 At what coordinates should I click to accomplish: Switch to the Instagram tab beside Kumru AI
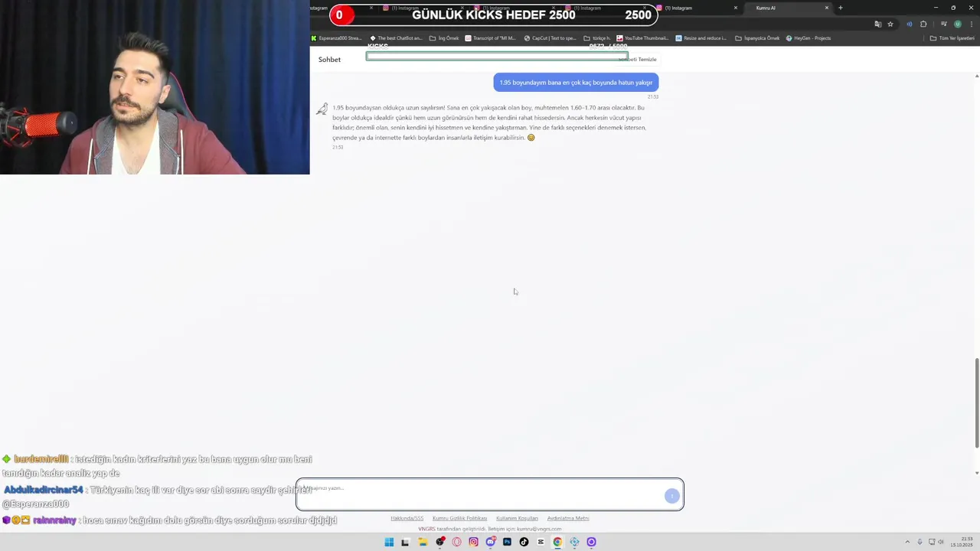click(695, 8)
